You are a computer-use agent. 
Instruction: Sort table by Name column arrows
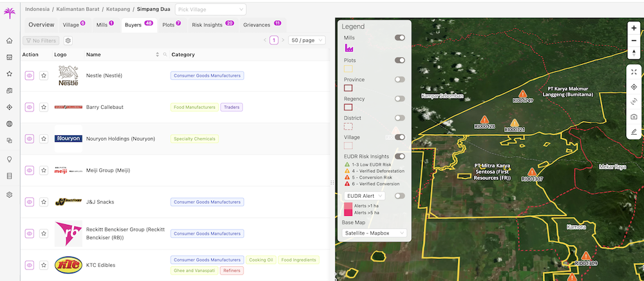[157, 55]
